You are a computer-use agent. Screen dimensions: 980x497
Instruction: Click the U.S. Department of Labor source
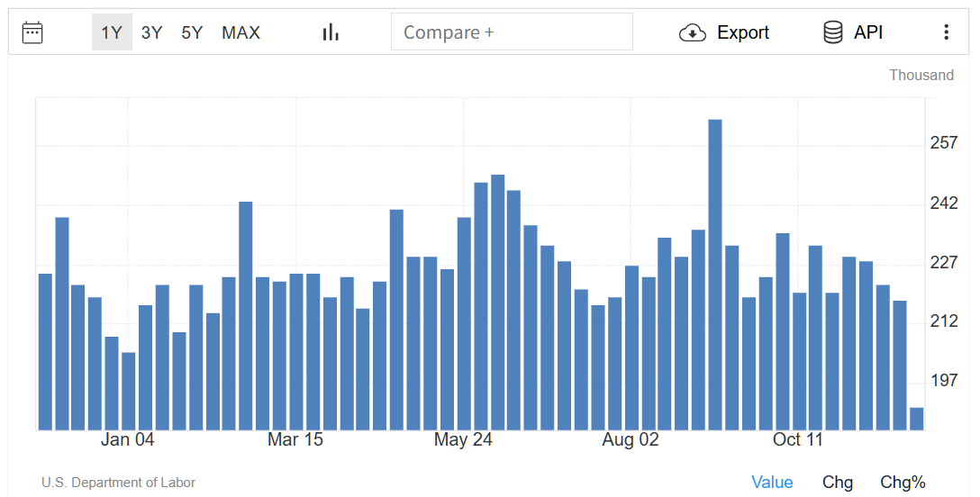coord(118,483)
